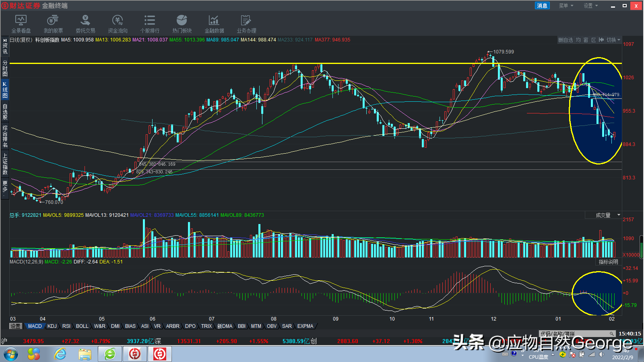
Task: Select the 综合排名 sidebar tab
Action: pyautogui.click(x=5, y=136)
